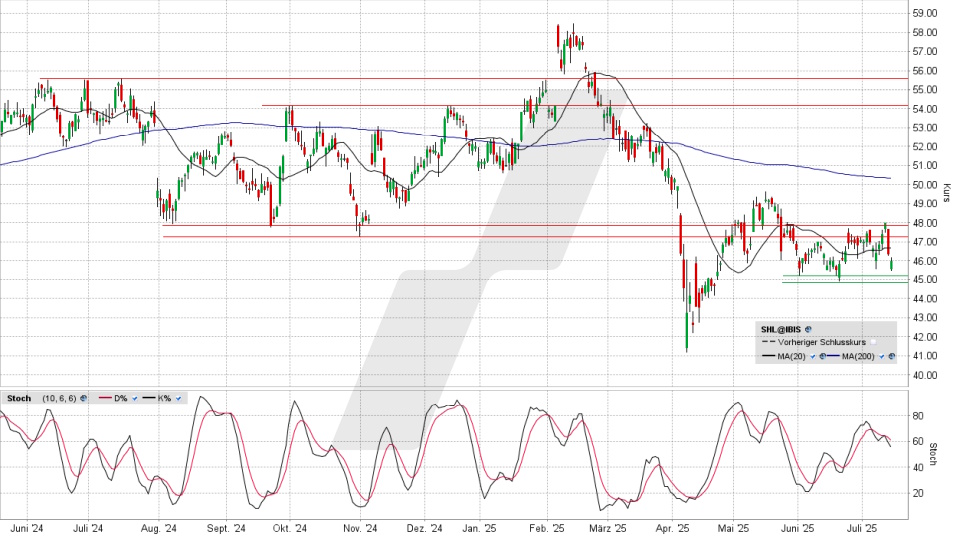Click the Feb. '25 date label
Screen dimensions: 960x540
coord(547,528)
